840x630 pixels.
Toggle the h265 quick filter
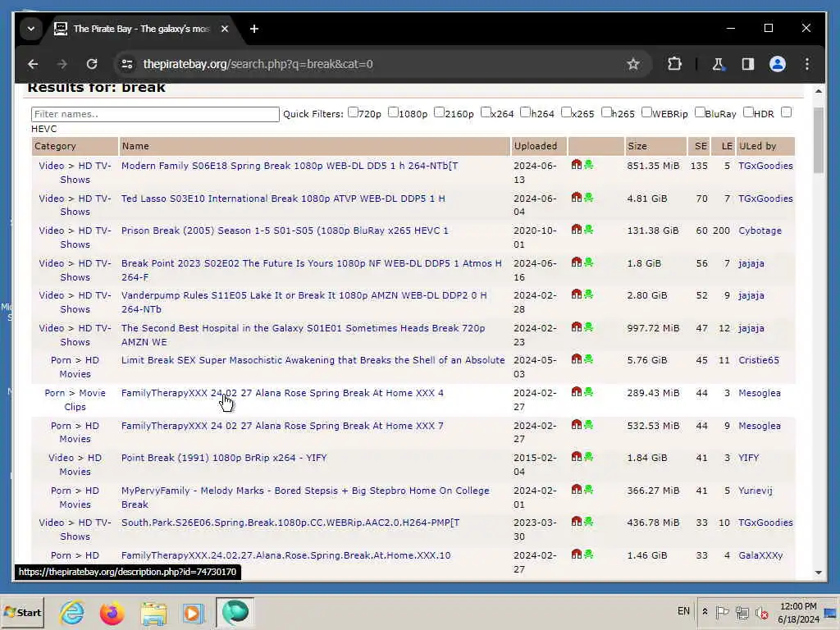[x=606, y=112]
